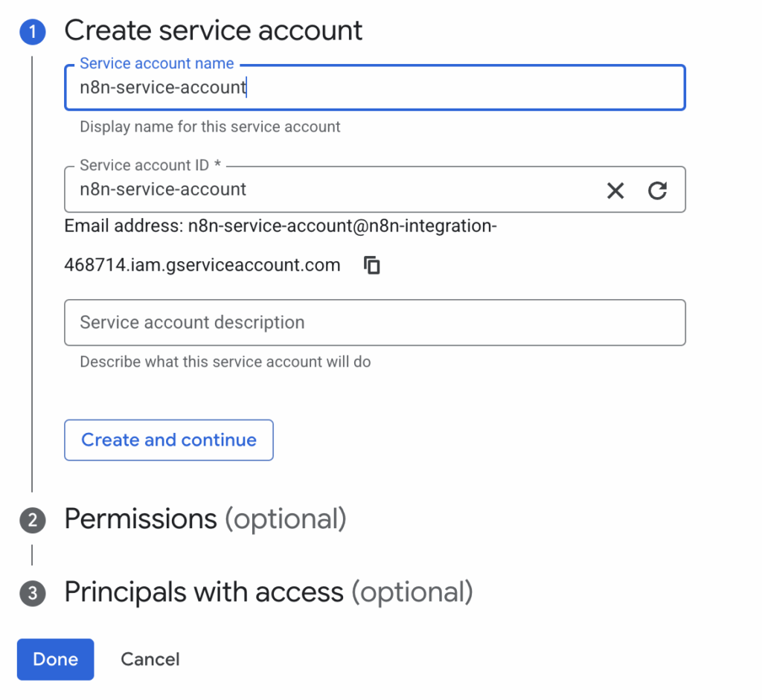Clear the Service account ID with X icon
Viewport: 762px width, 700px height.
(615, 190)
